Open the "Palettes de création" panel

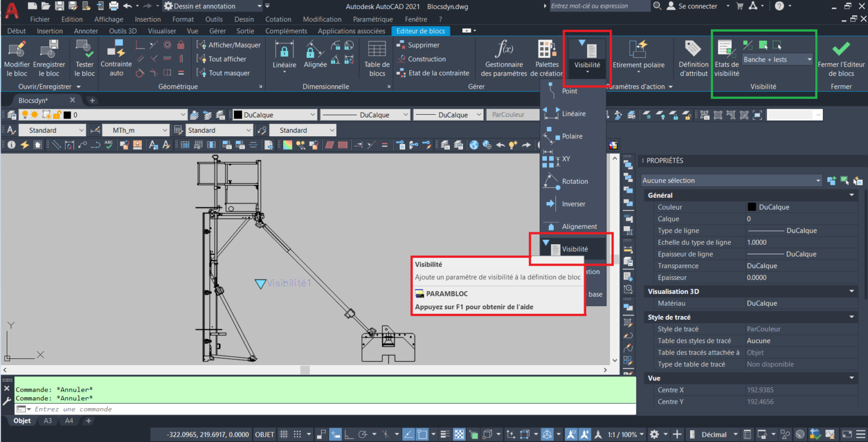(546, 57)
